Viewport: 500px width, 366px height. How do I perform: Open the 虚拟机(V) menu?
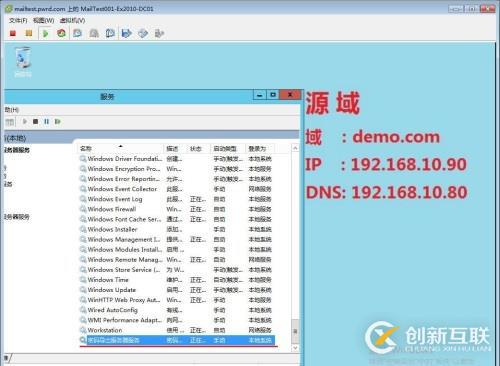[x=72, y=21]
